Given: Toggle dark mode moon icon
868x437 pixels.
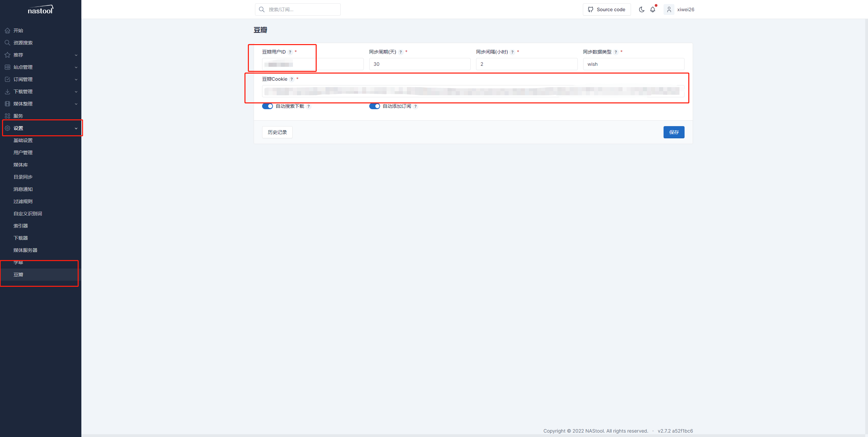Looking at the screenshot, I should (x=642, y=9).
